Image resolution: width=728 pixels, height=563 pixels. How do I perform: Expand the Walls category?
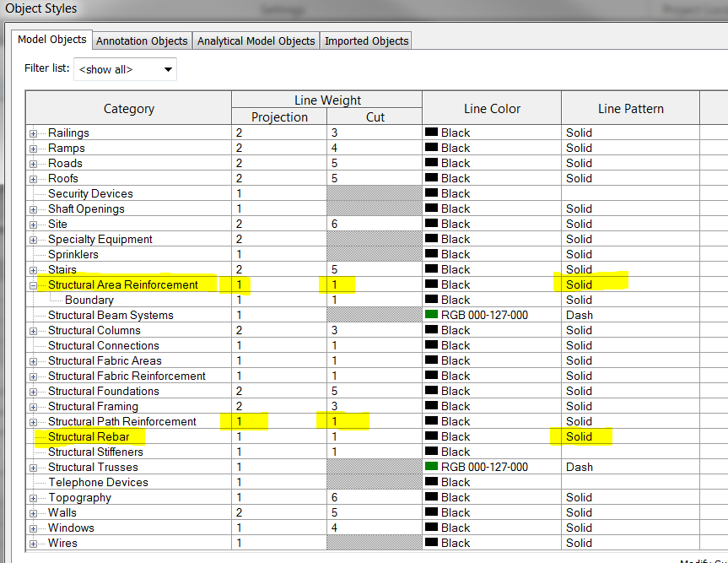click(x=34, y=513)
